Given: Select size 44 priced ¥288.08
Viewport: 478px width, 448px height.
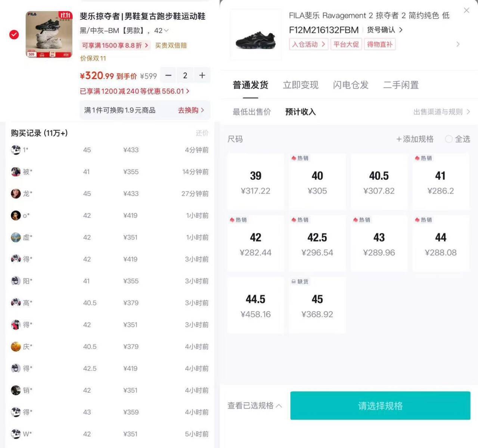Looking at the screenshot, I should click(441, 243).
